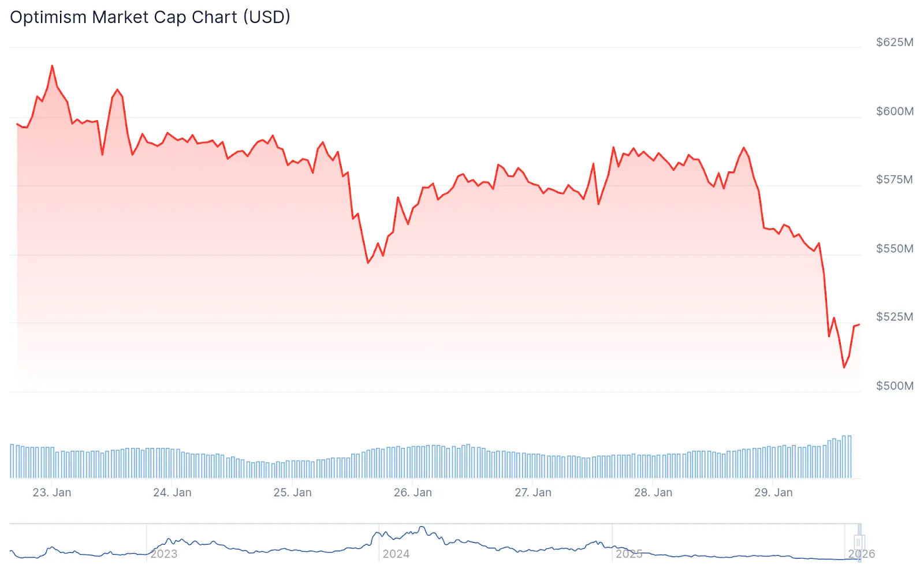Grab the navigator range handle near 2026
The image size is (924, 576).
tap(859, 543)
